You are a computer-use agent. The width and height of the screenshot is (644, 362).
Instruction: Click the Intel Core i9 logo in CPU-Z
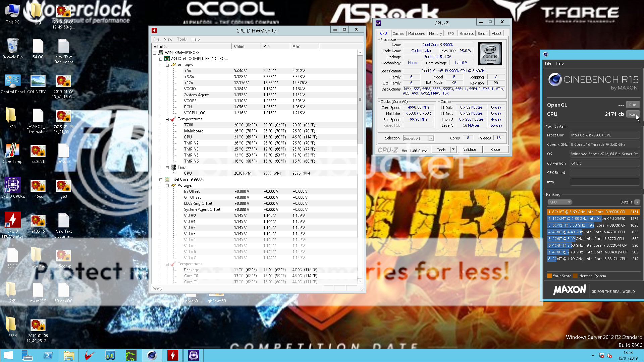(490, 54)
